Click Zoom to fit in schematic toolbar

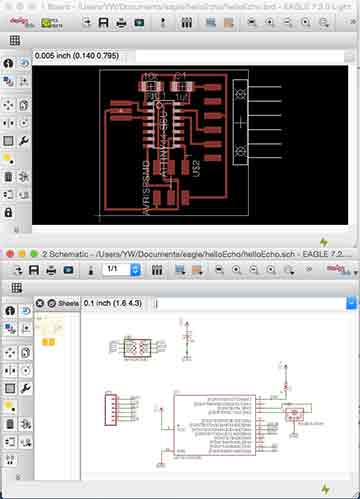(x=219, y=270)
